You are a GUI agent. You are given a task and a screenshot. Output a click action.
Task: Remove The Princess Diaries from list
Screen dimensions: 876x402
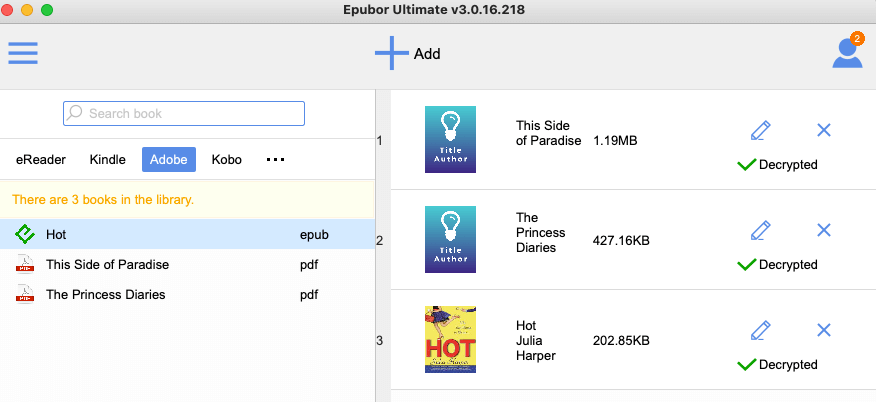coord(824,230)
